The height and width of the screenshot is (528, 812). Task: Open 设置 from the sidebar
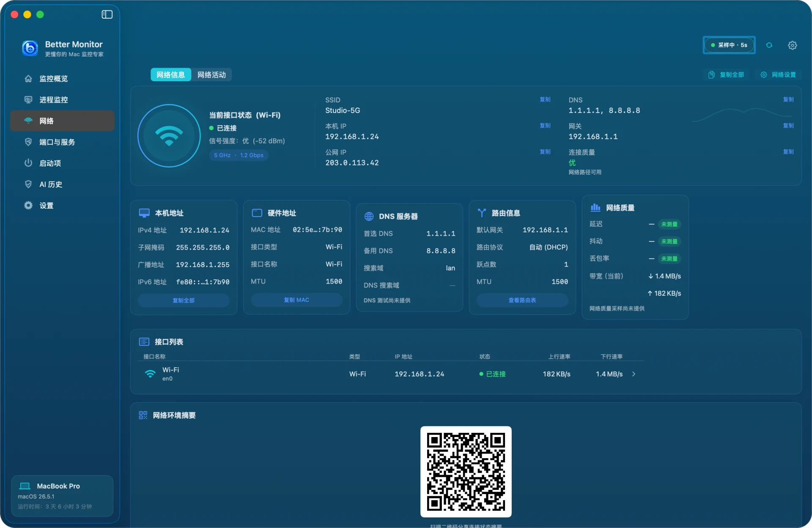click(x=62, y=206)
